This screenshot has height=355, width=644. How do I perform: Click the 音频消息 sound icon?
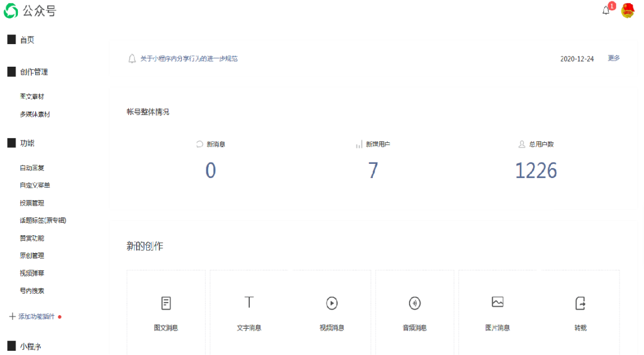414,303
